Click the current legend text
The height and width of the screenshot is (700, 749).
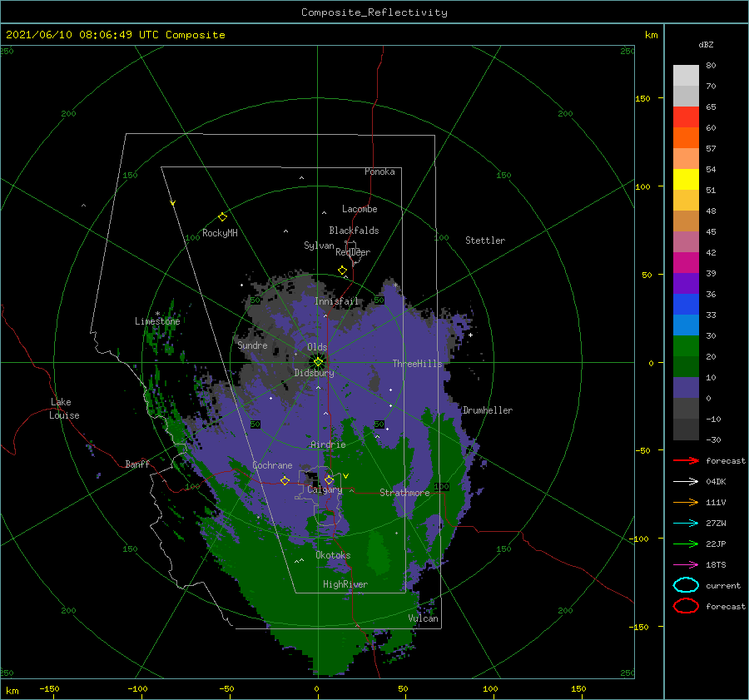(x=723, y=585)
